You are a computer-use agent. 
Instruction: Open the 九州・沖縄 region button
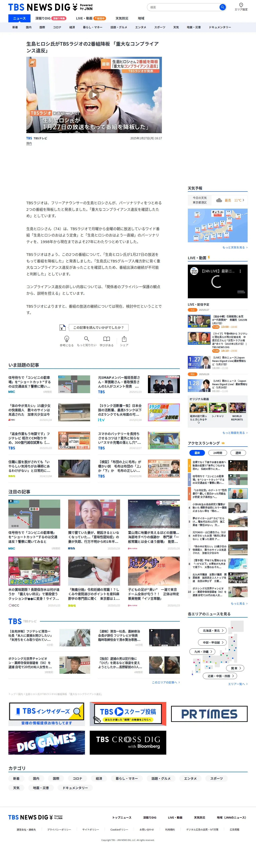(202, 651)
